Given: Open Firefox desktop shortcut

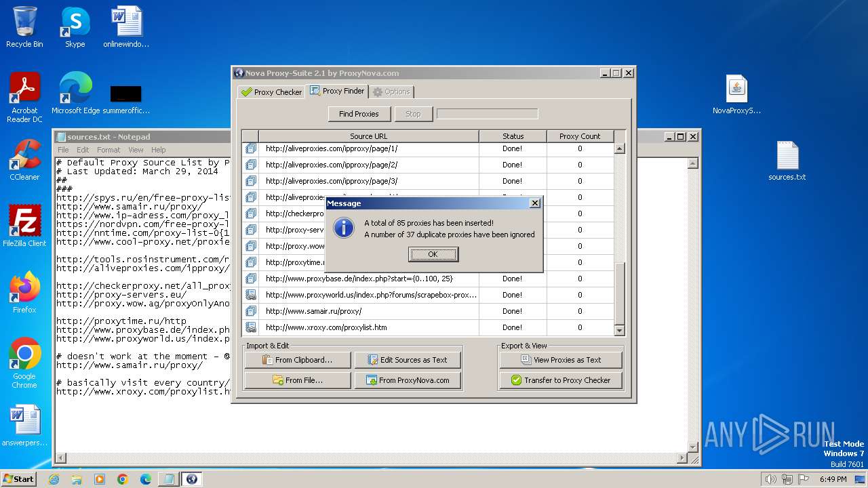Looking at the screenshot, I should coord(24,293).
